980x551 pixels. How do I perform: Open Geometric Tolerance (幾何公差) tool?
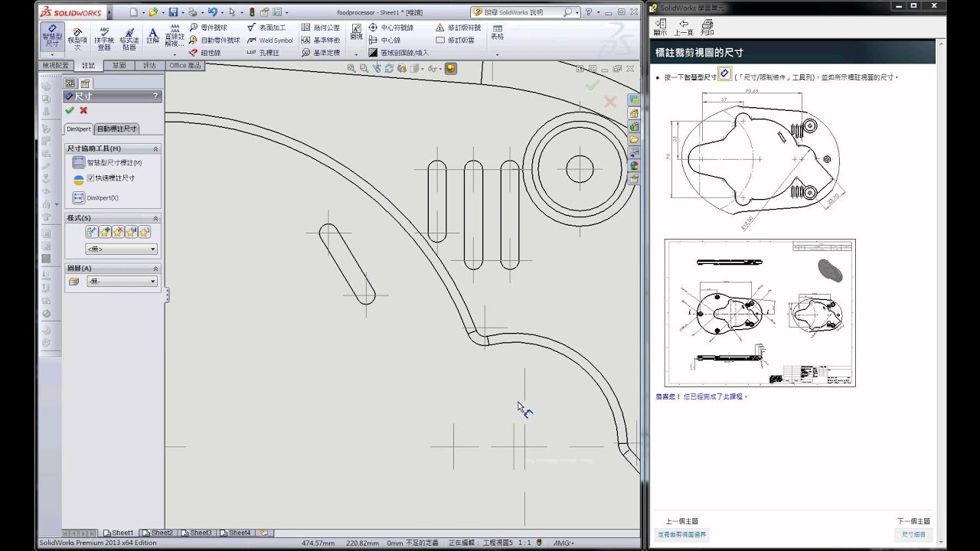[321, 28]
